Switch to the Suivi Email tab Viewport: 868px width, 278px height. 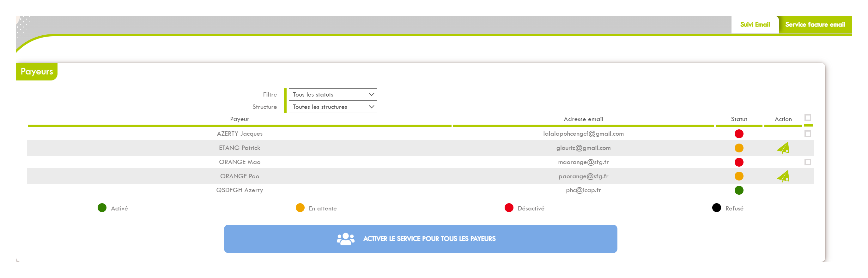(x=755, y=25)
